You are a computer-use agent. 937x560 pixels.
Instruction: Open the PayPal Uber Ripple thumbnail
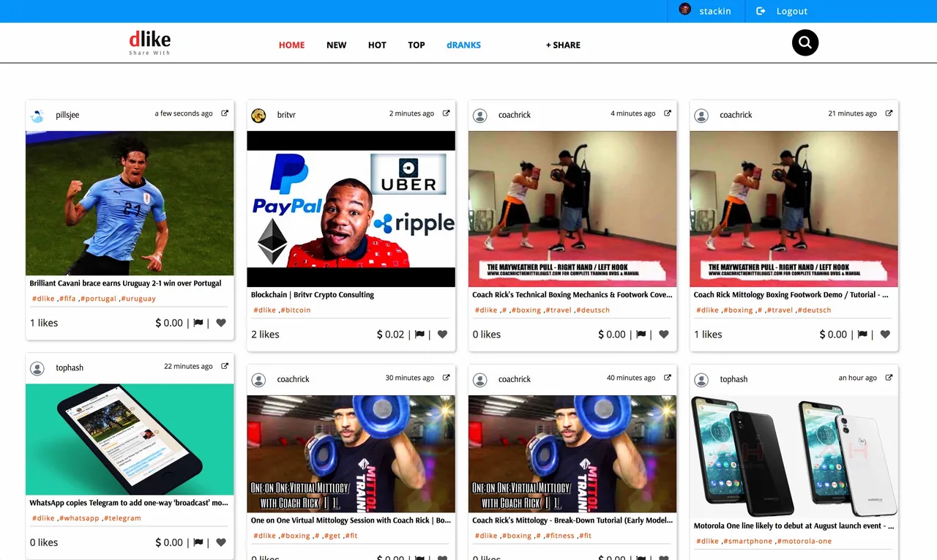pyautogui.click(x=351, y=209)
